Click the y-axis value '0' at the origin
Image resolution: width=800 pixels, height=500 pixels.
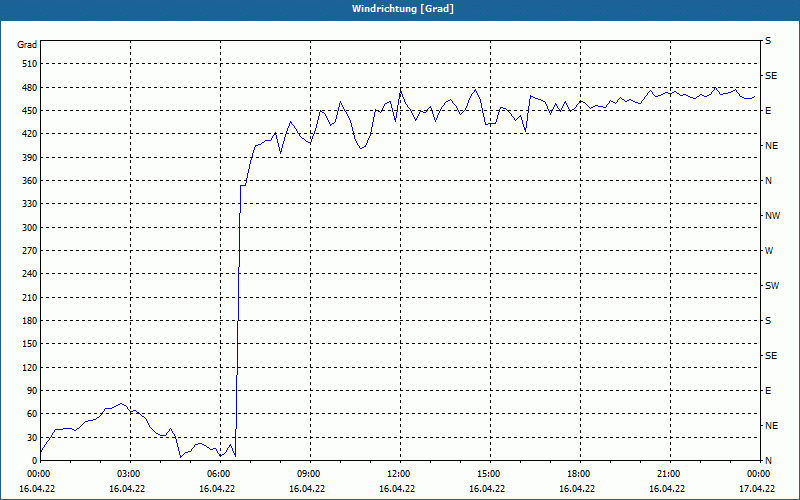click(35, 461)
